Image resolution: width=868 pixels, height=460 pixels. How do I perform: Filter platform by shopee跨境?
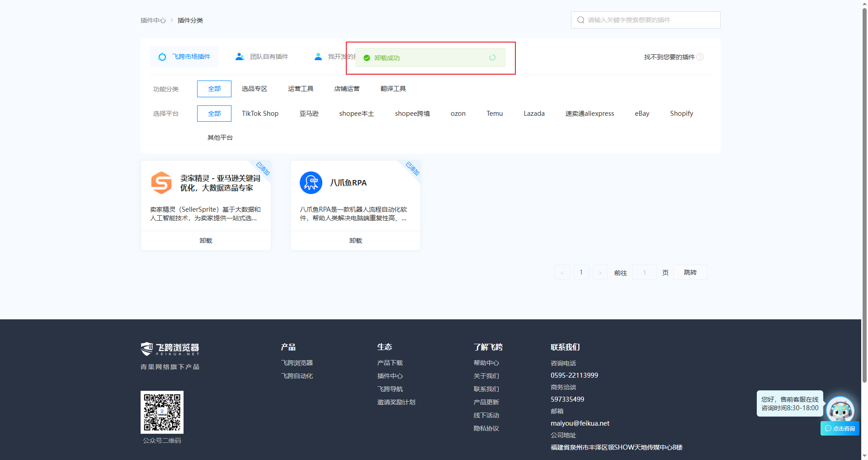pyautogui.click(x=412, y=114)
